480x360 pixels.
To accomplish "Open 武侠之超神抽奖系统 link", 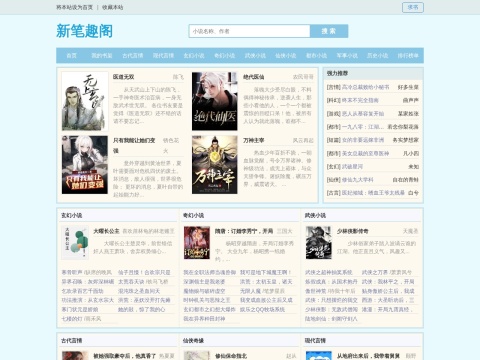I will (329, 272).
